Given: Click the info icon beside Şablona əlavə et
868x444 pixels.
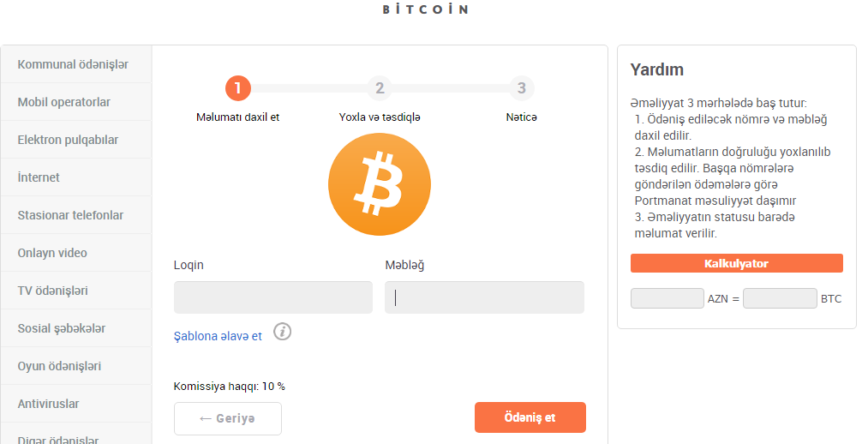Looking at the screenshot, I should pos(282,332).
